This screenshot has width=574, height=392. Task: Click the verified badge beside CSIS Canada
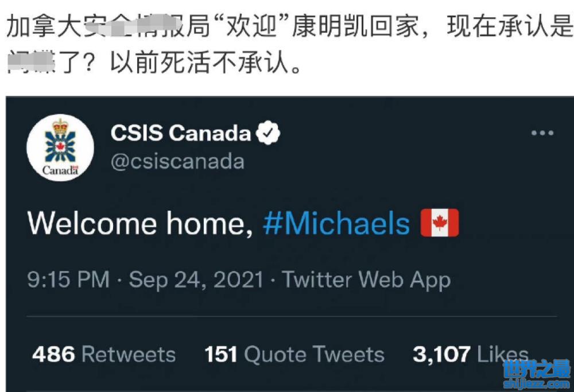pos(268,134)
